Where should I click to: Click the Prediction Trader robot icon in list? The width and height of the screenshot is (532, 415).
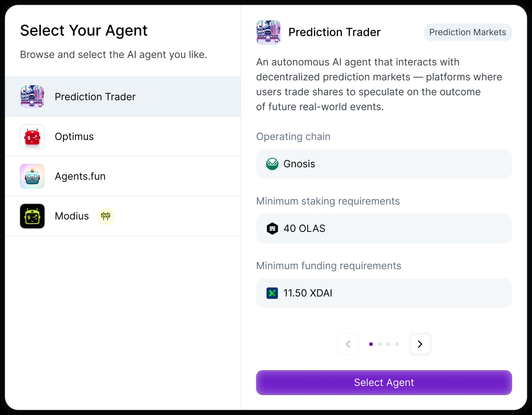pos(32,97)
